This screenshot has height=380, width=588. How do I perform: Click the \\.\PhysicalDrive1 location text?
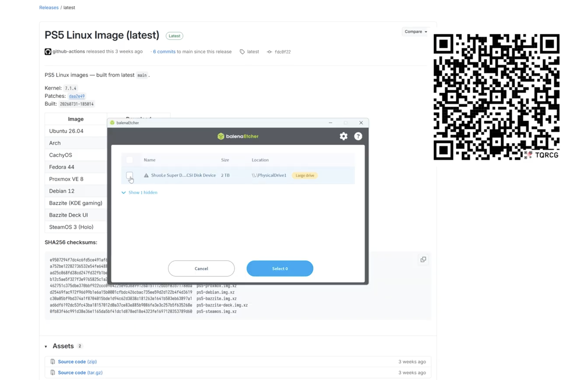269,175
